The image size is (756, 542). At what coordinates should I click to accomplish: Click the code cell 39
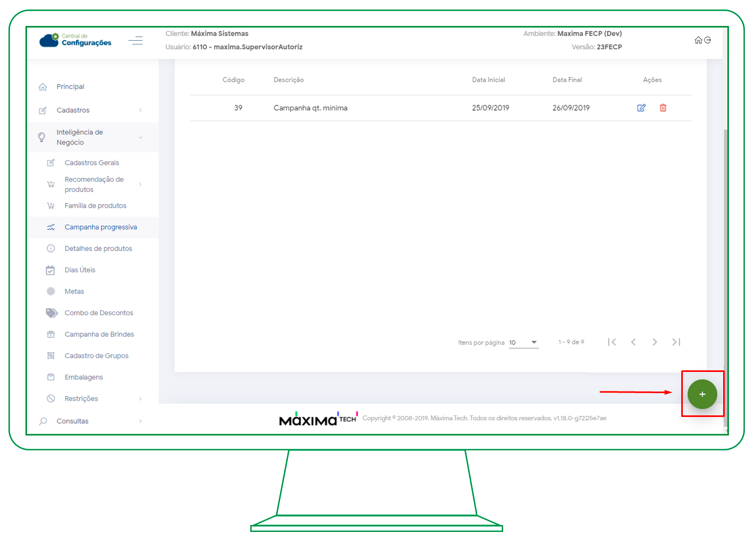coord(239,108)
